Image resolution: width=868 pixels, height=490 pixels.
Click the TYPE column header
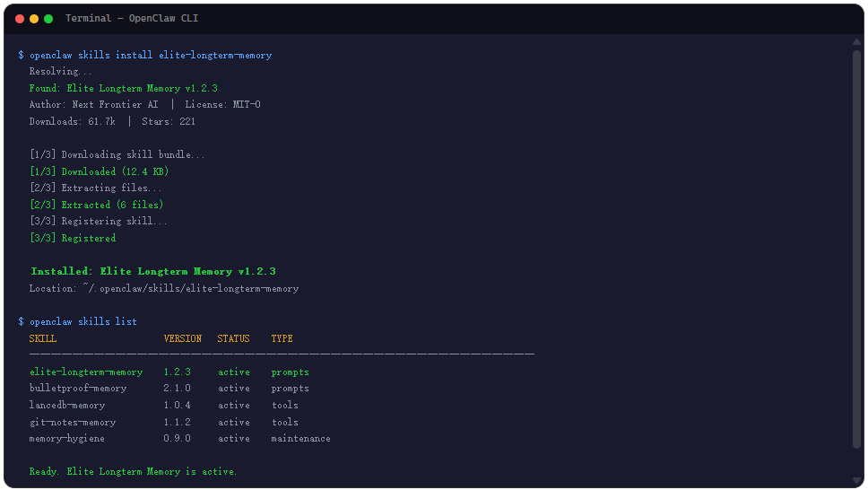tap(282, 338)
